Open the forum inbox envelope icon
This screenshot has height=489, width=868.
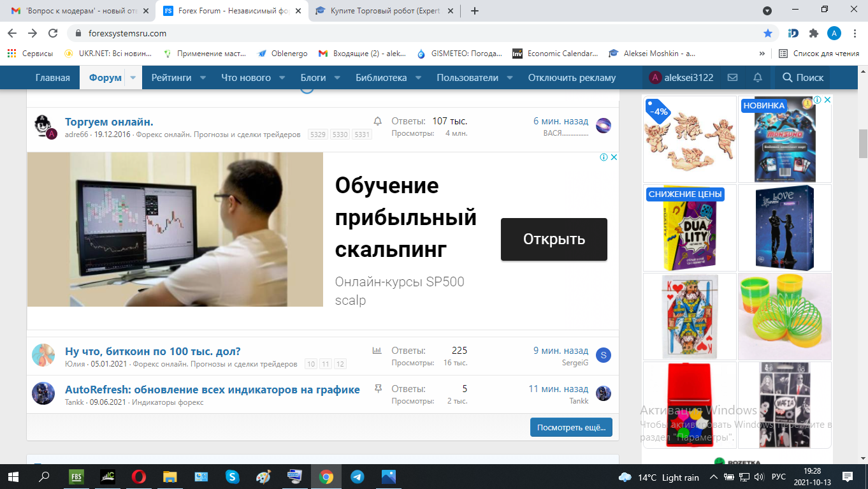click(x=732, y=78)
